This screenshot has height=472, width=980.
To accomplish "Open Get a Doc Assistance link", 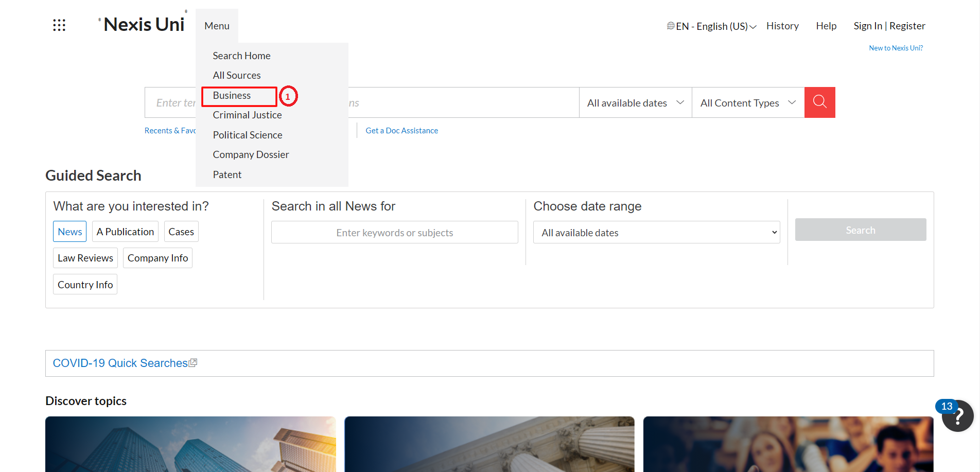I will (x=401, y=131).
